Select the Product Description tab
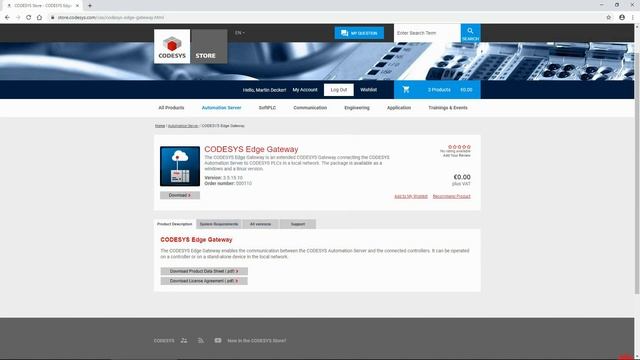This screenshot has width=640, height=360. [x=175, y=224]
